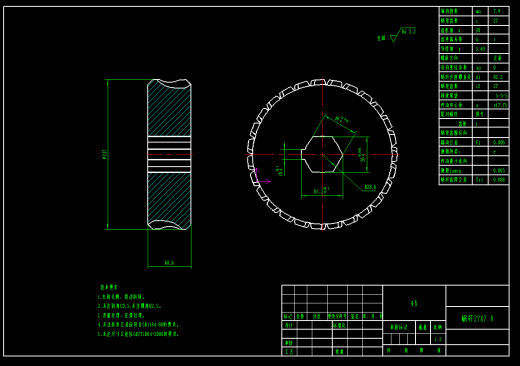This screenshot has height=366, width=520.
Task: Select the 147.75 center distance table value
Action: [x=501, y=105]
